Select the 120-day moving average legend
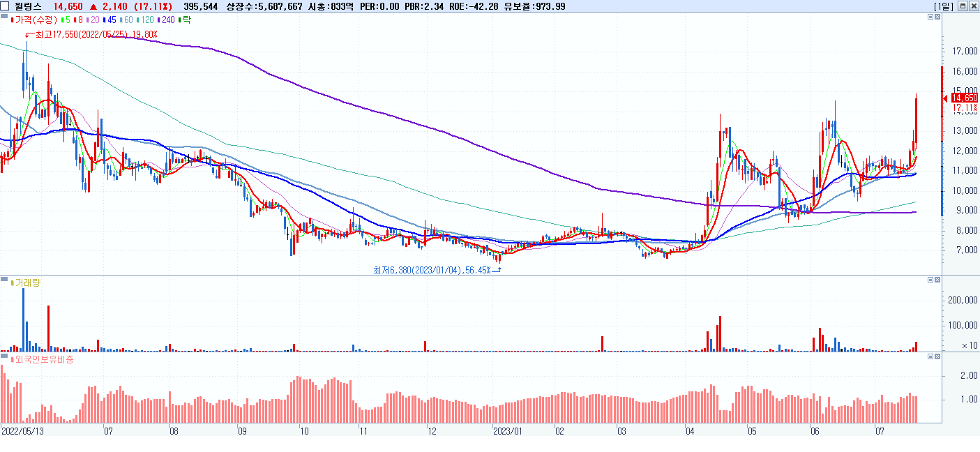The height and width of the screenshot is (452, 980). [x=145, y=20]
